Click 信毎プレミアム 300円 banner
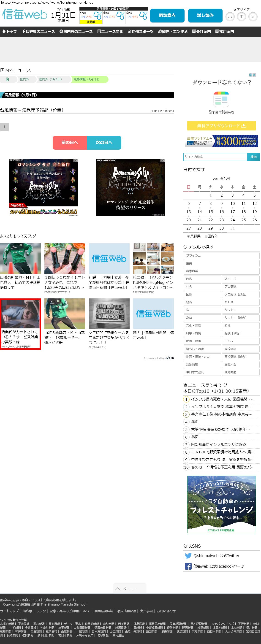 pos(221,141)
